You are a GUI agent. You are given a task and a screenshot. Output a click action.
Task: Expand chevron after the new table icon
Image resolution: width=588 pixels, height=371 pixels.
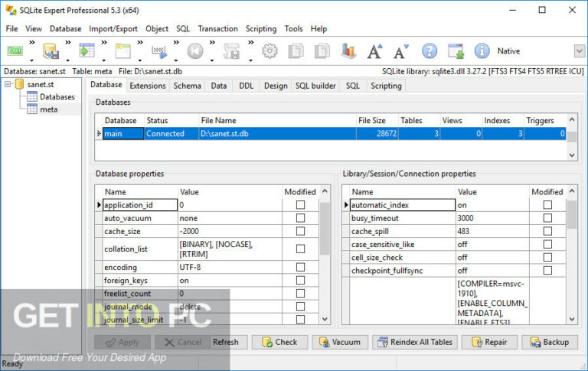pyautogui.click(x=140, y=42)
